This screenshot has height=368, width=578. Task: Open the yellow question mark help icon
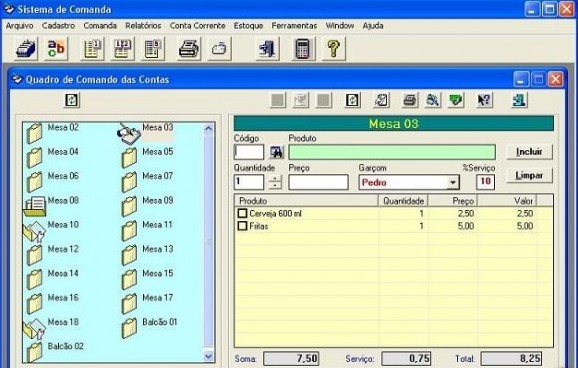tap(334, 49)
